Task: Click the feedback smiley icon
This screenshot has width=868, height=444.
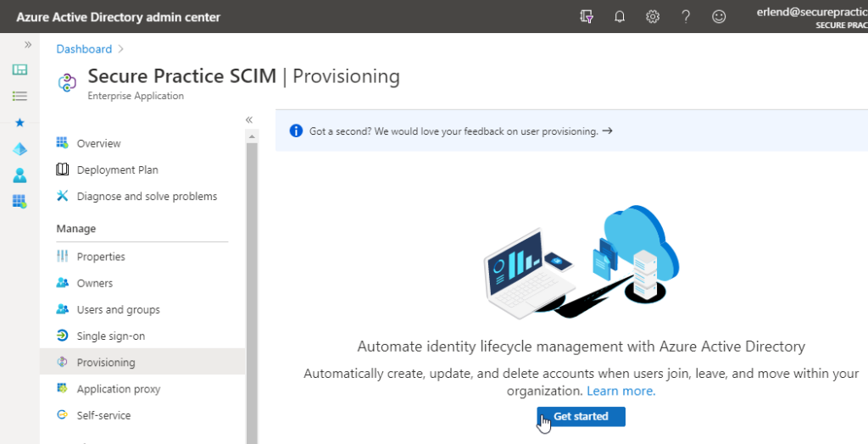Action: tap(719, 16)
